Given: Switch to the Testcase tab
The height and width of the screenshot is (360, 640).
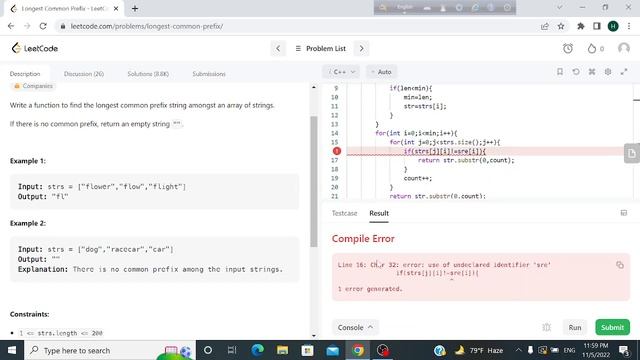Looking at the screenshot, I should pyautogui.click(x=344, y=213).
